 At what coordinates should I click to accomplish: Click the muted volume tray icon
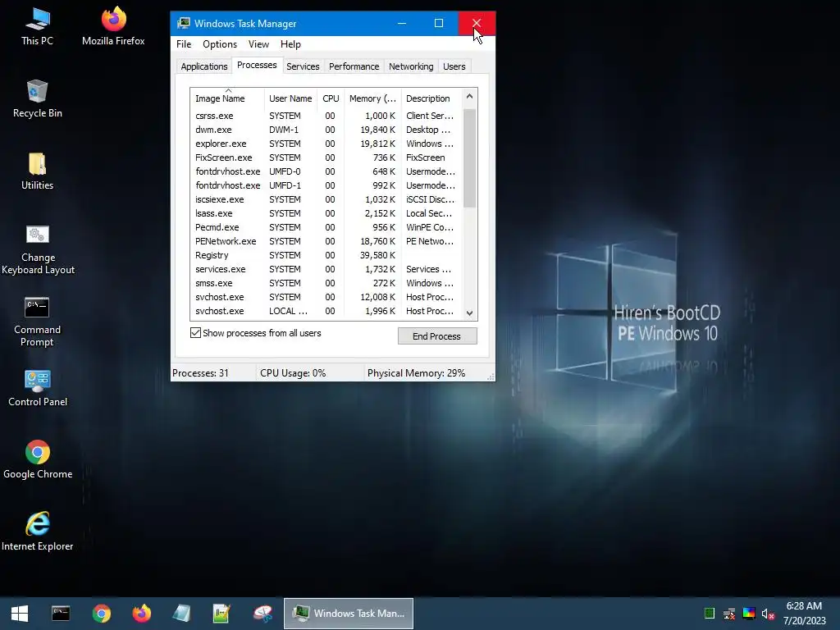pos(768,614)
